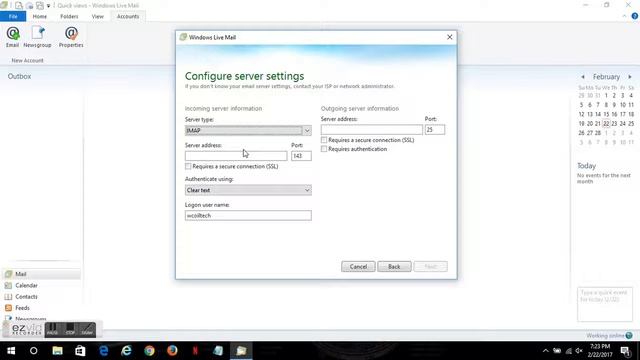Click the ezvid recorder DRAW button

click(87, 329)
